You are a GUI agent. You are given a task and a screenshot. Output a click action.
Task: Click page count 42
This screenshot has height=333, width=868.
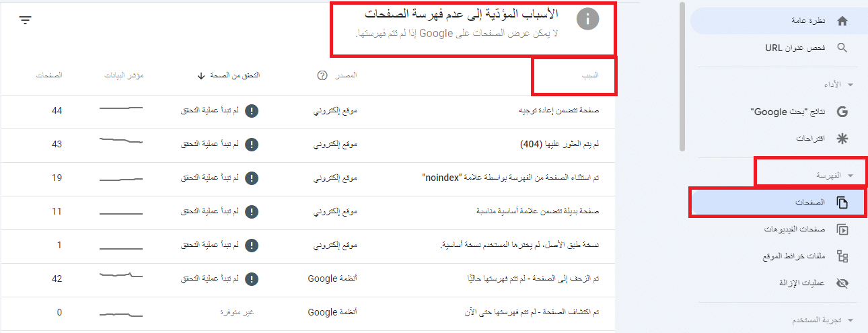click(57, 278)
